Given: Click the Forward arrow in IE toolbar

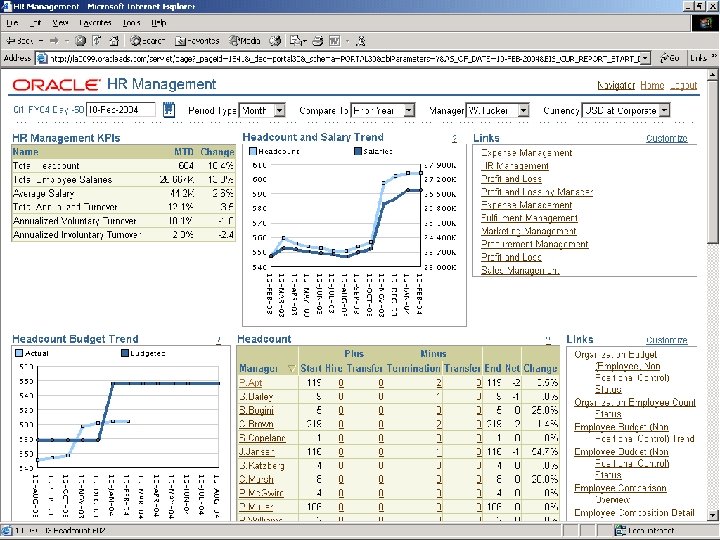Looking at the screenshot, I should pyautogui.click(x=54, y=41).
